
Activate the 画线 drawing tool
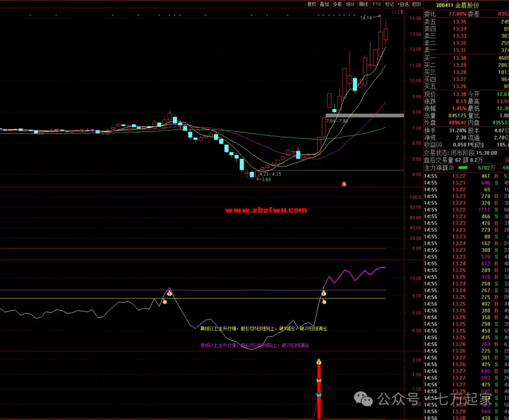coord(363,4)
